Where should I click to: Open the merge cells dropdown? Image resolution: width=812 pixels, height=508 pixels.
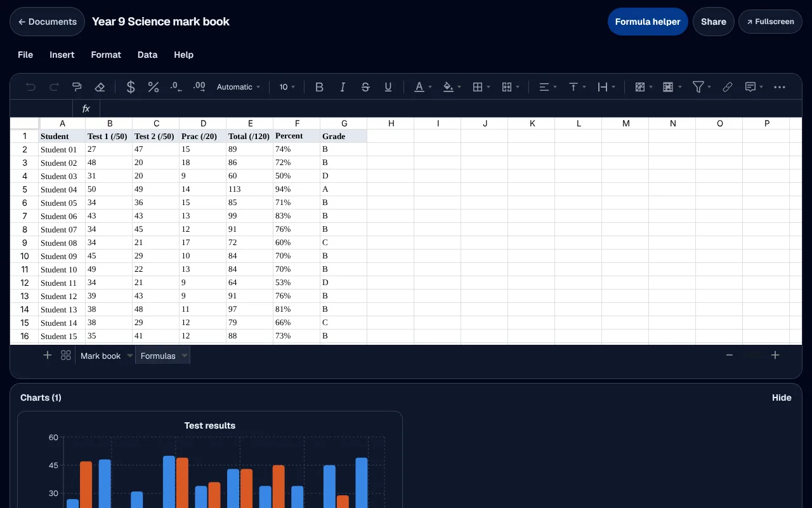[x=511, y=87]
